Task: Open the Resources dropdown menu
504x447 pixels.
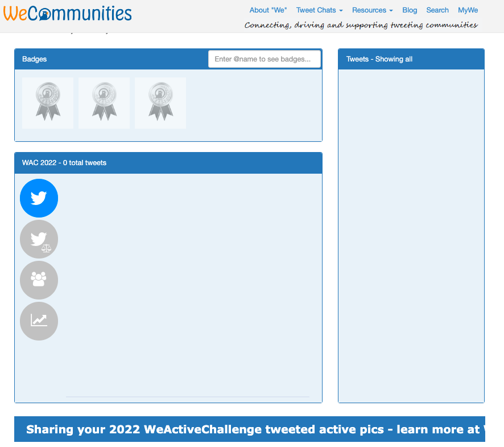Action: coord(372,10)
